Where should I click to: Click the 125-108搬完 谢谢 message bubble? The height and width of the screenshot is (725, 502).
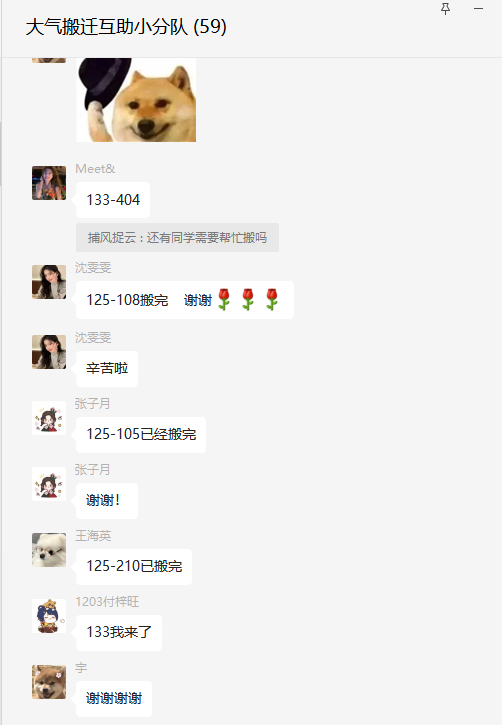[x=185, y=300]
